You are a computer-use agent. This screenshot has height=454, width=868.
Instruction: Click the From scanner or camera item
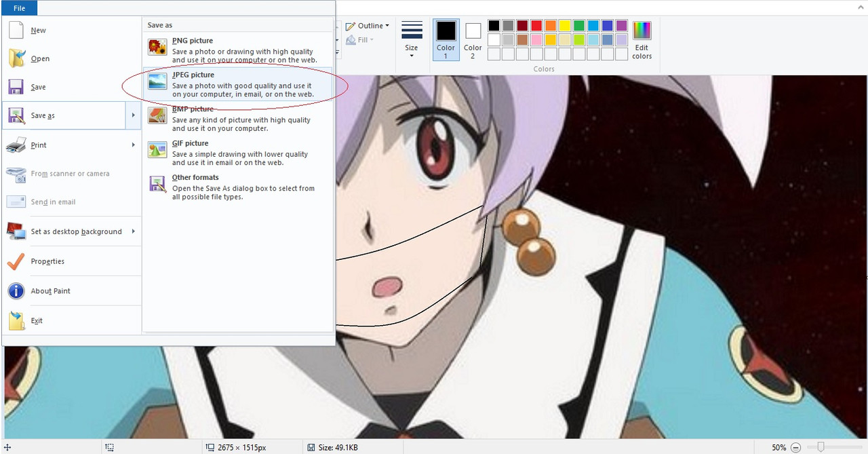[x=71, y=174]
